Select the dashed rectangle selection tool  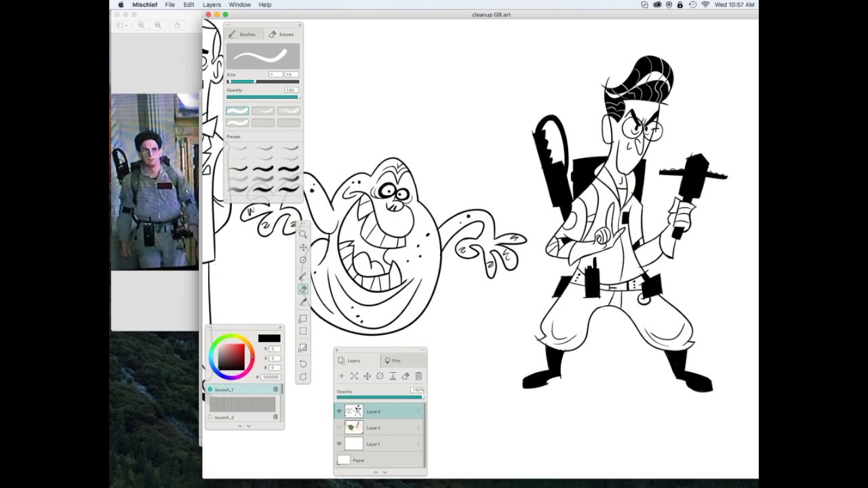[x=303, y=331]
